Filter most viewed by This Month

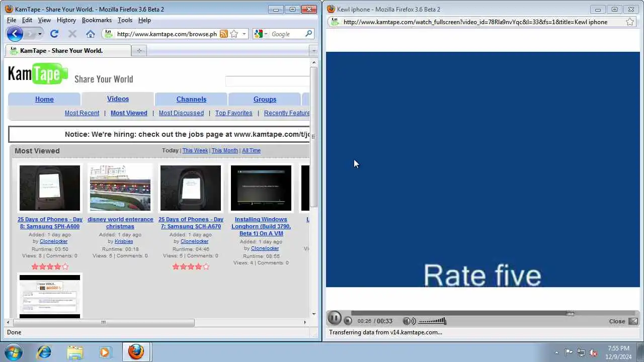click(224, 150)
